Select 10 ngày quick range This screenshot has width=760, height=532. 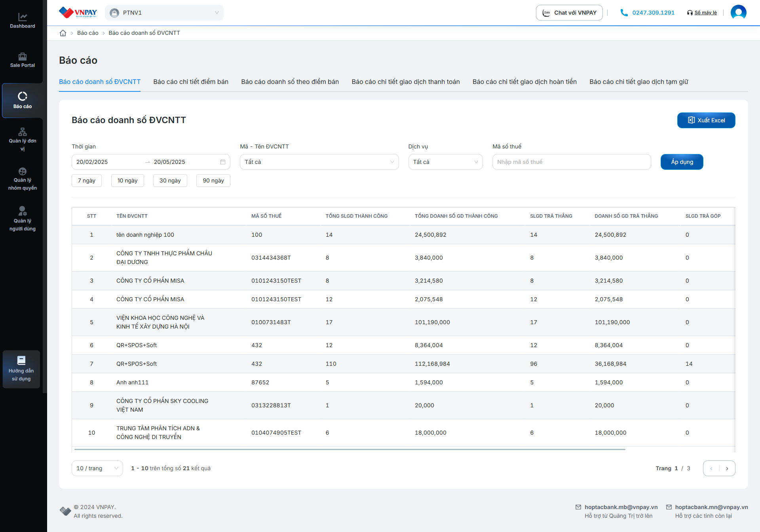[127, 180]
